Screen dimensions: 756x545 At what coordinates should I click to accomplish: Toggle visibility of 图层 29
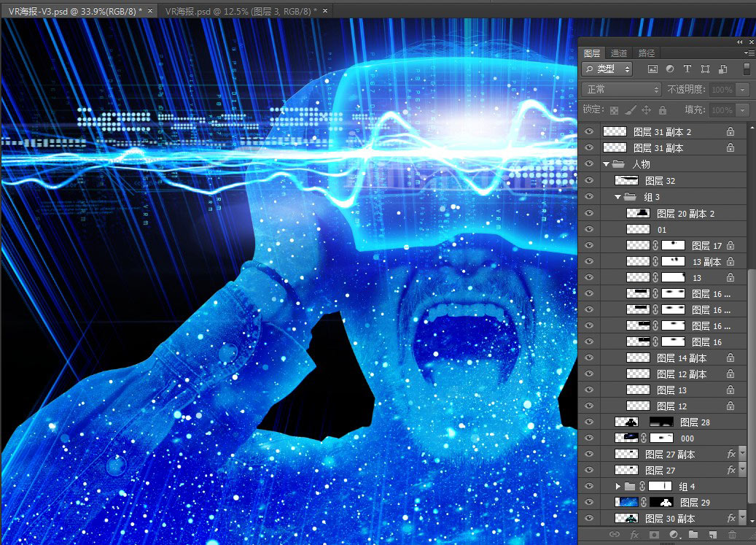589,503
